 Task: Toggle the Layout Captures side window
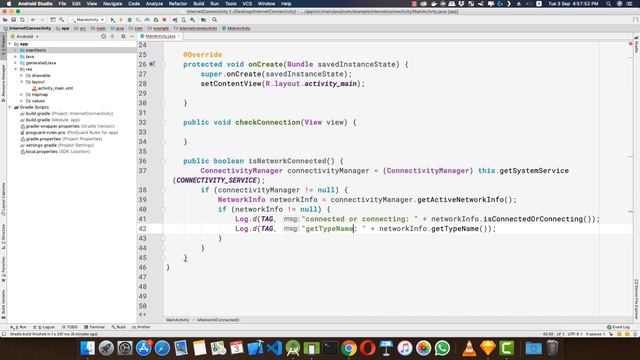point(3,199)
